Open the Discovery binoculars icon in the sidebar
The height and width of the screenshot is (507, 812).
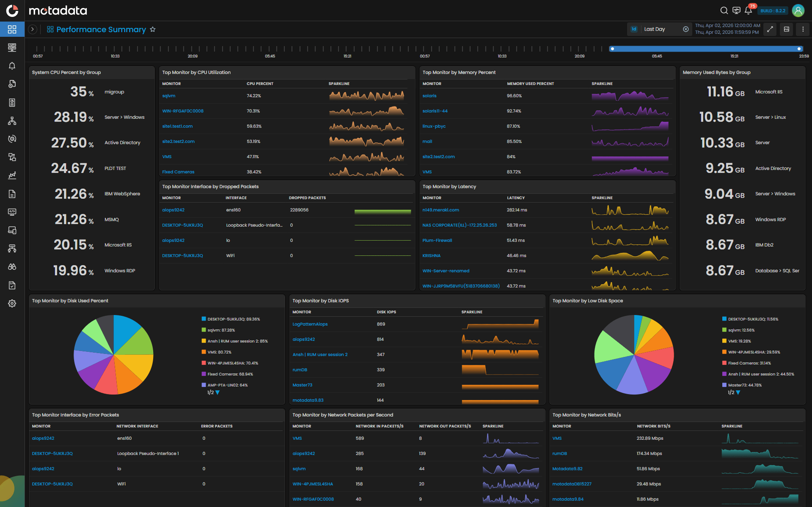point(12,266)
